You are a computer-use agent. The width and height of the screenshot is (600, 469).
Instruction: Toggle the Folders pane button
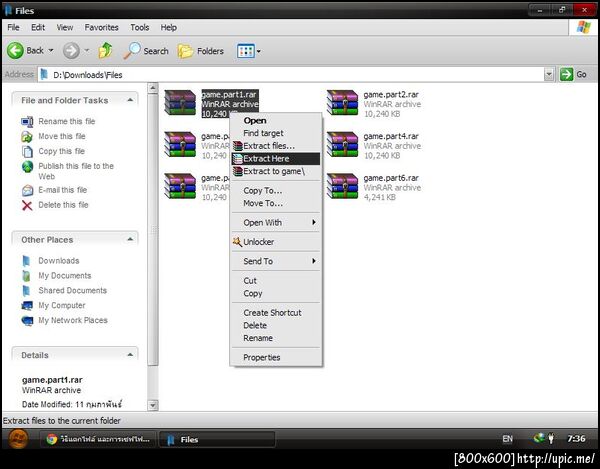tap(201, 51)
